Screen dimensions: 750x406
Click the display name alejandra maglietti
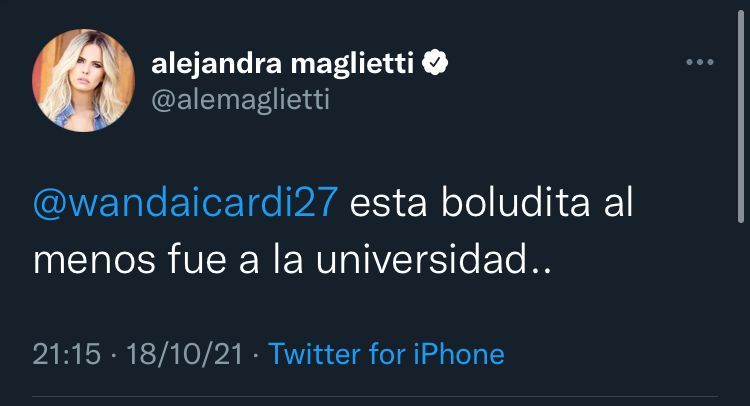[285, 65]
